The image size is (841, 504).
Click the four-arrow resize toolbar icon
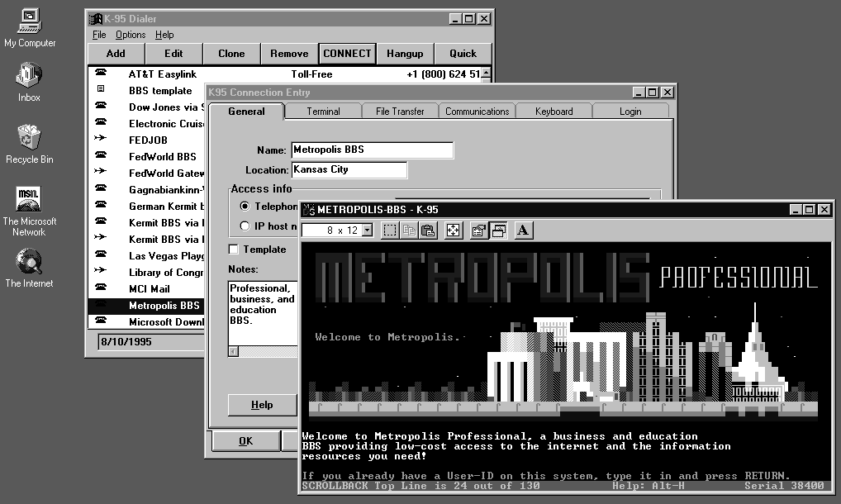453,231
